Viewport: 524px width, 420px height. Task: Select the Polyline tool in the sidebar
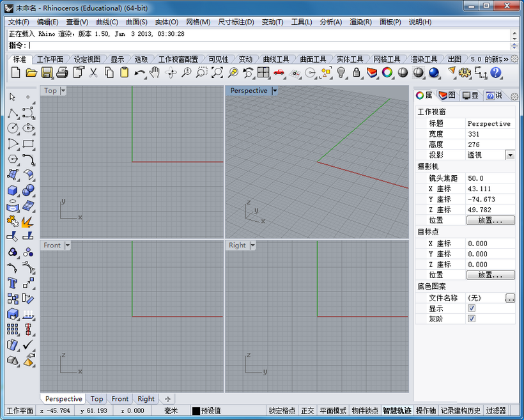tap(12, 114)
